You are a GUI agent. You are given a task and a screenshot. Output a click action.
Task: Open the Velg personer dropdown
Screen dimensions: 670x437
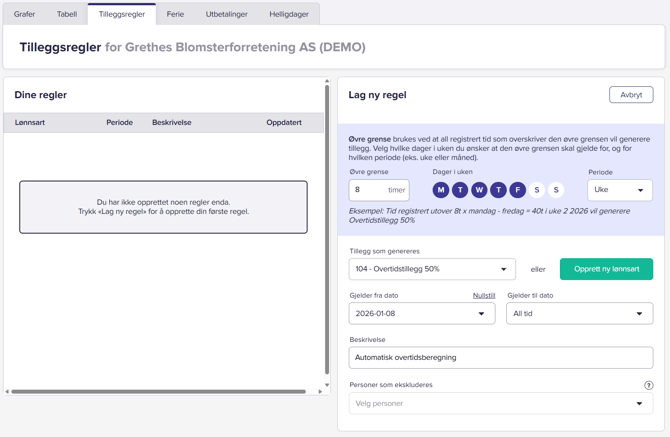point(500,404)
